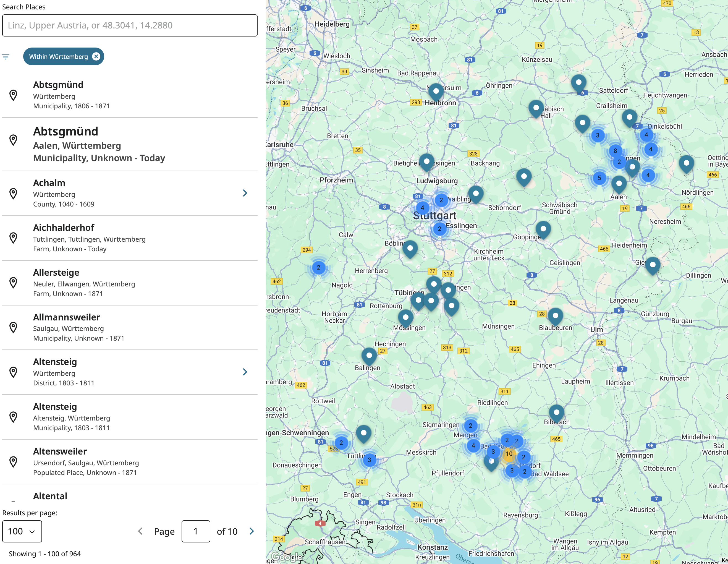Screen dimensions: 728x564
Task: Click the orange cluster marker labeled 10
Action: [x=509, y=454]
